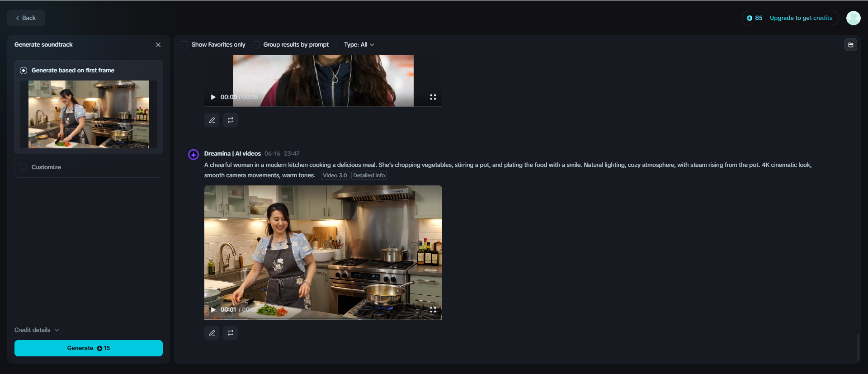Click edit pencil icon under upper video
The width and height of the screenshot is (868, 374).
click(x=212, y=120)
